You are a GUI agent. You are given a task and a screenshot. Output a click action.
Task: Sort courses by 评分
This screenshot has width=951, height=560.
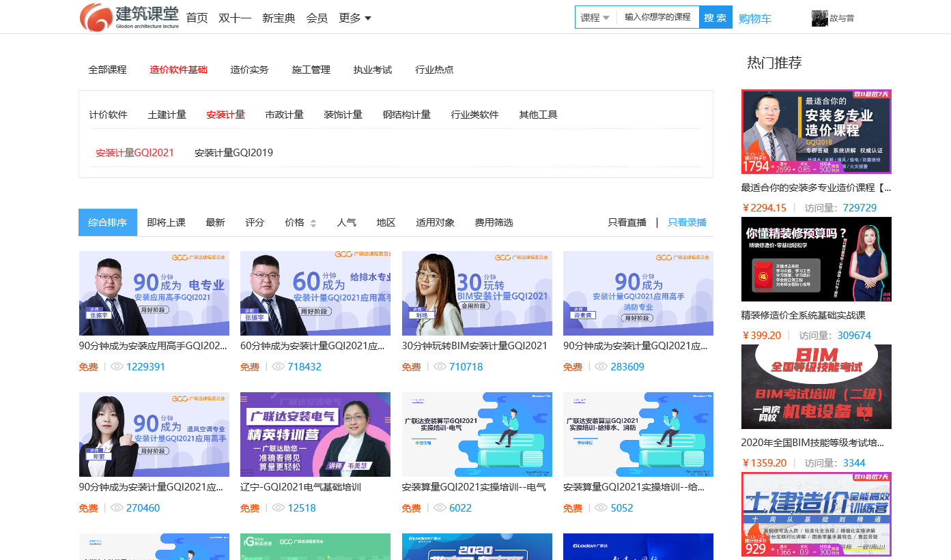click(x=255, y=222)
